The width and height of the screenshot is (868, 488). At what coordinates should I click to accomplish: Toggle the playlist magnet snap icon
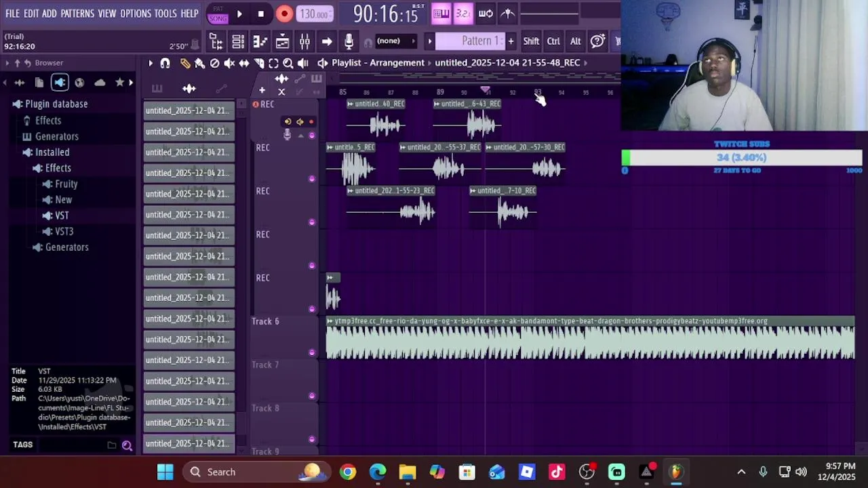tap(165, 63)
